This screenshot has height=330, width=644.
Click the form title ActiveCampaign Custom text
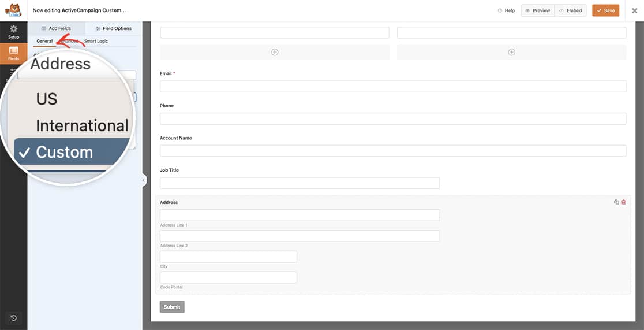(x=93, y=11)
